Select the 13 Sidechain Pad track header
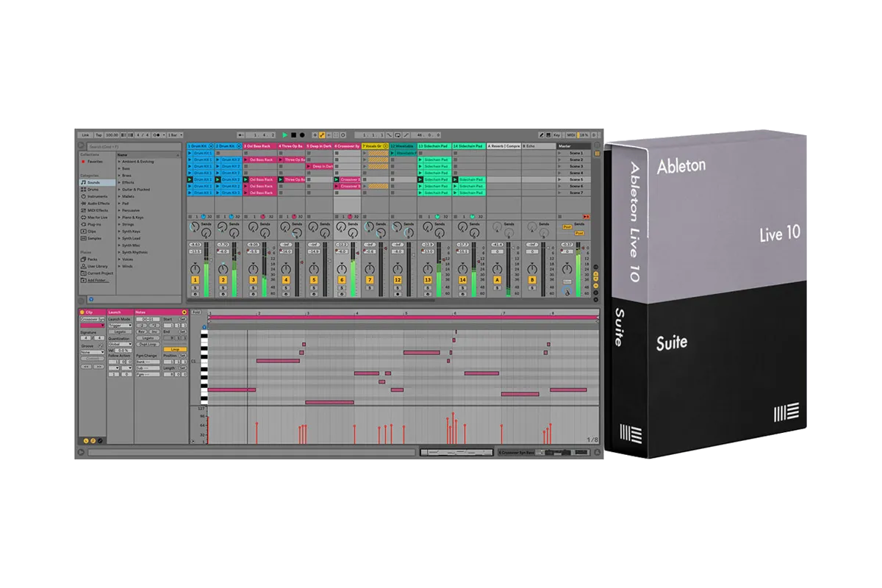This screenshot has height=588, width=882. [x=434, y=146]
